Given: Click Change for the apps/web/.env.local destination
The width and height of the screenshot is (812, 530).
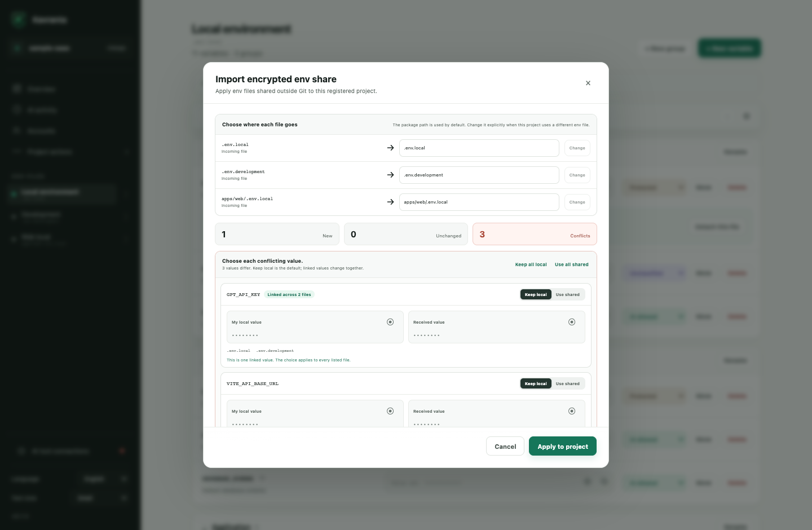Looking at the screenshot, I should [x=577, y=202].
